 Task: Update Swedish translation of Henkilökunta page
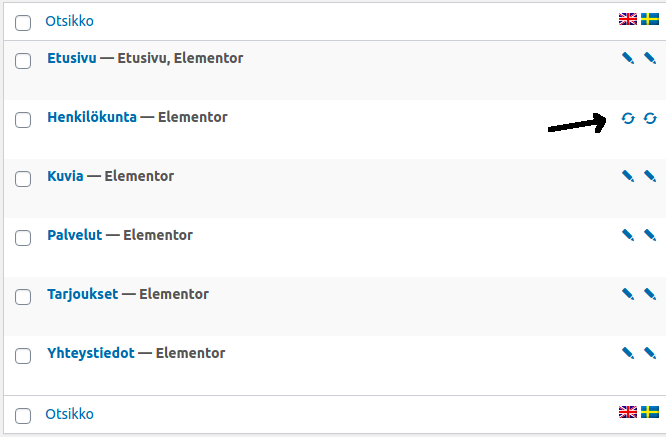[650, 118]
